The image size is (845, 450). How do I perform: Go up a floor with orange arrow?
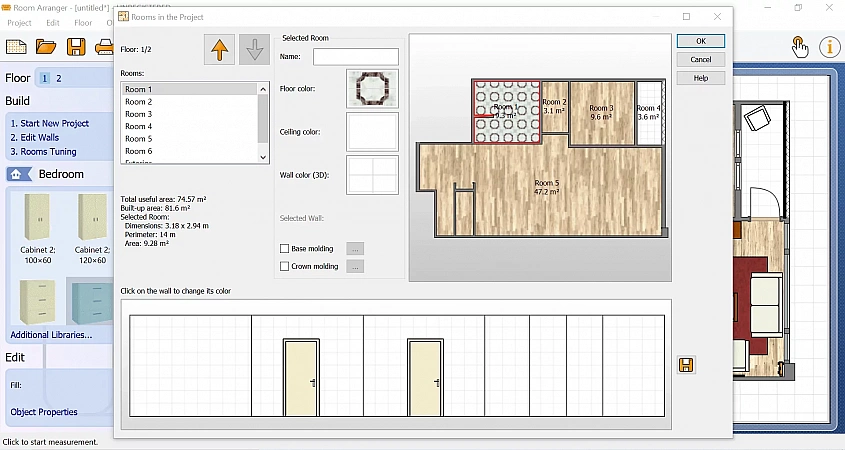pos(219,49)
